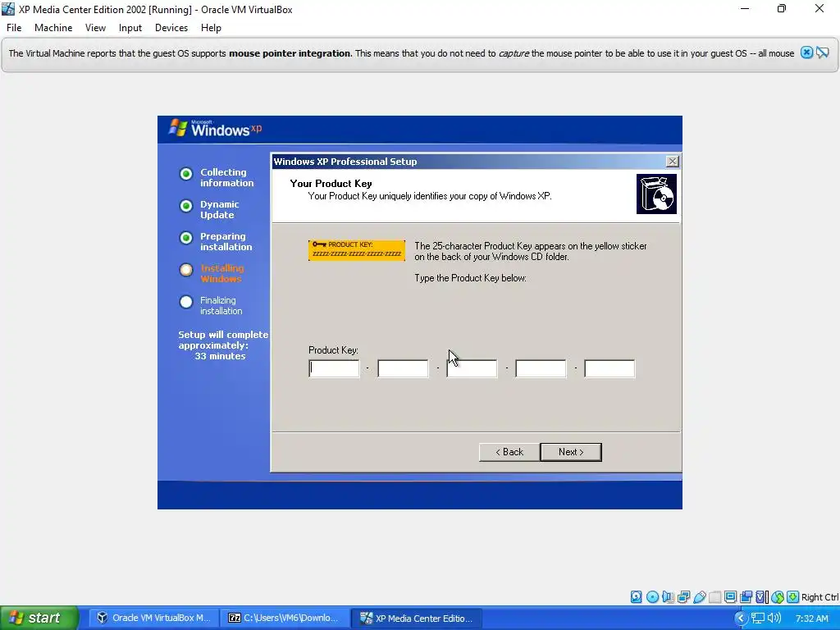Click the don't-show-again notification icon
Viewport: 840px width, 630px height.
click(x=823, y=52)
